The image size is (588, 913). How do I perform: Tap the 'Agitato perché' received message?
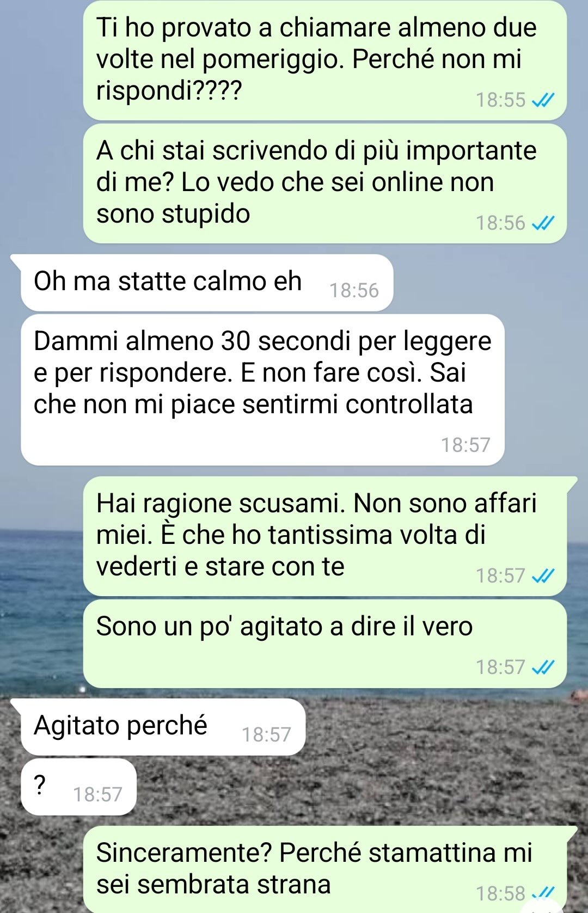pyautogui.click(x=163, y=727)
